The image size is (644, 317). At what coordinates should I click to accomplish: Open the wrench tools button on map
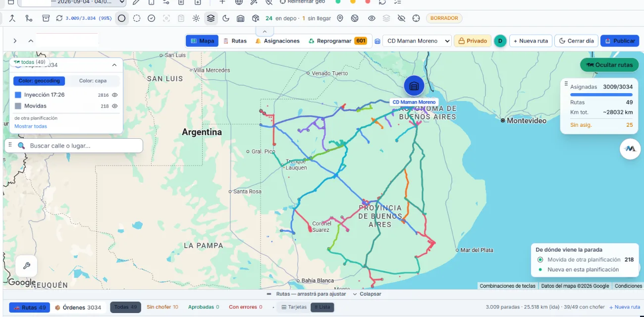26,266
